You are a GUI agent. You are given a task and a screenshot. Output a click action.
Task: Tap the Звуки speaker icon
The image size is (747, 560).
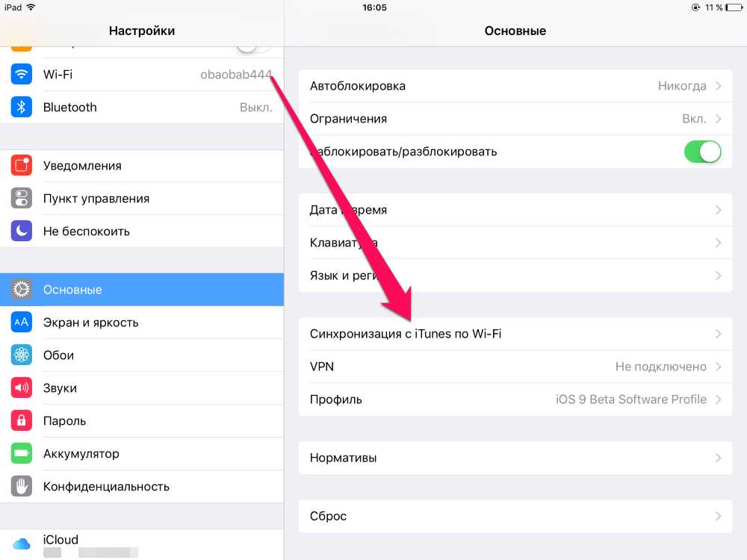pos(22,388)
